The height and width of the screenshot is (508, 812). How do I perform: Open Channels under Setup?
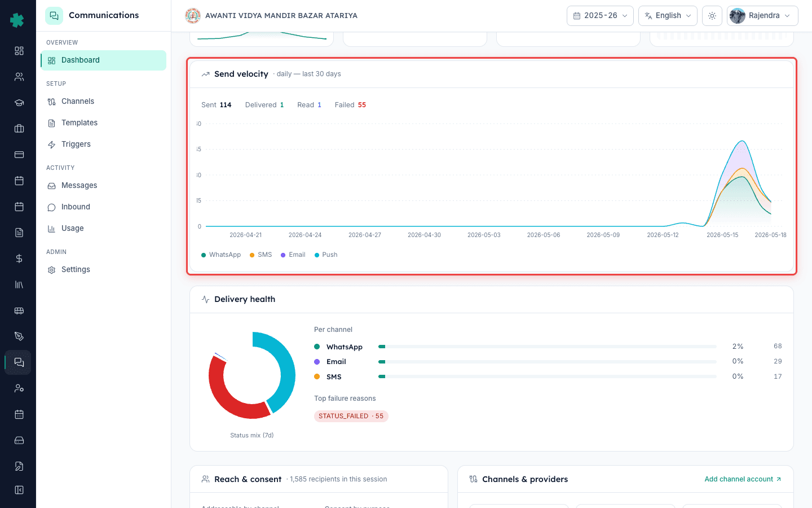tap(104, 102)
